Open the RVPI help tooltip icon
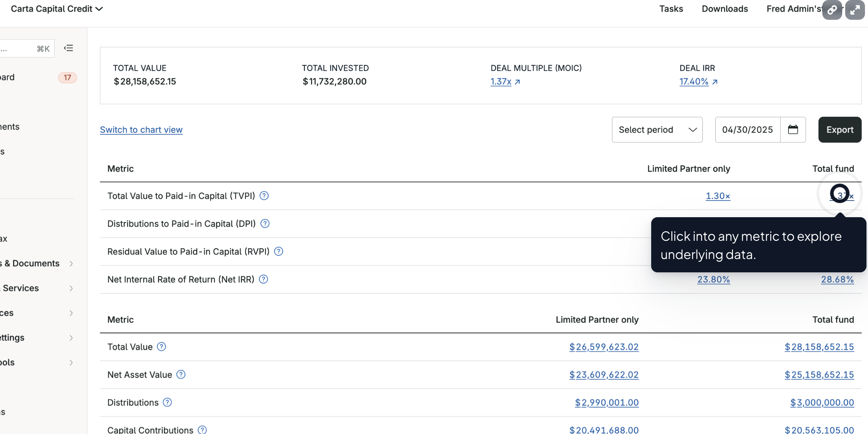Image resolution: width=868 pixels, height=434 pixels. pos(278,251)
